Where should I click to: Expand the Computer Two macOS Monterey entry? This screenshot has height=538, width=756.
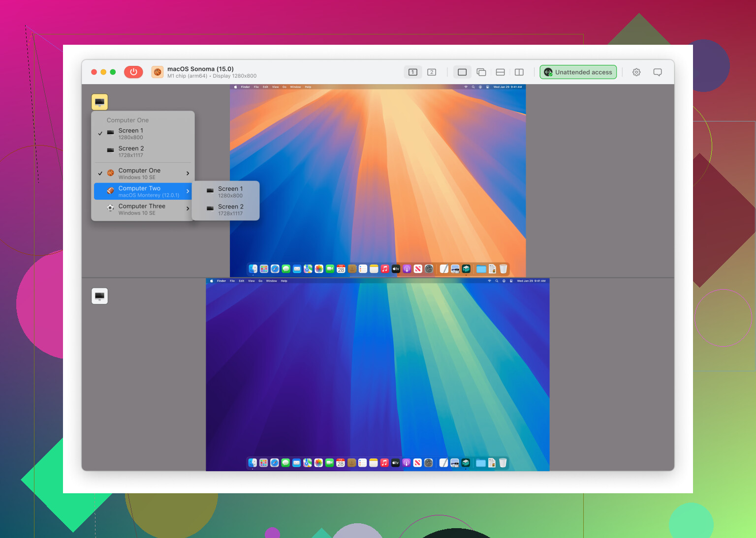click(143, 191)
